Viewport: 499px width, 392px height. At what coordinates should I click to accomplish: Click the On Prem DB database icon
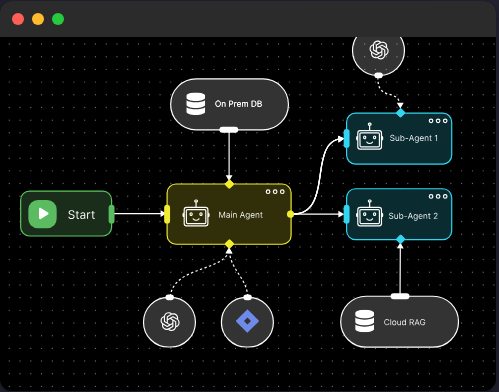coord(196,104)
